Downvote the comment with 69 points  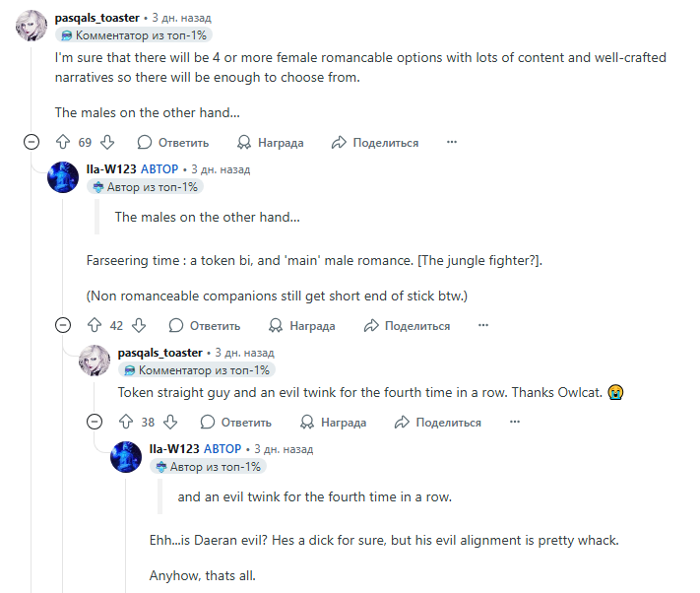coord(108,143)
